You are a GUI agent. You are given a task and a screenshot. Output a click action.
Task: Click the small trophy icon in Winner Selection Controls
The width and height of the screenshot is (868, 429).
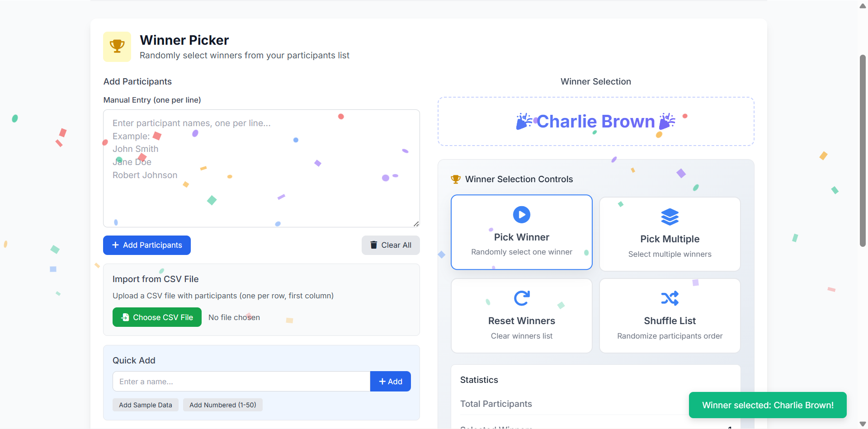click(456, 179)
